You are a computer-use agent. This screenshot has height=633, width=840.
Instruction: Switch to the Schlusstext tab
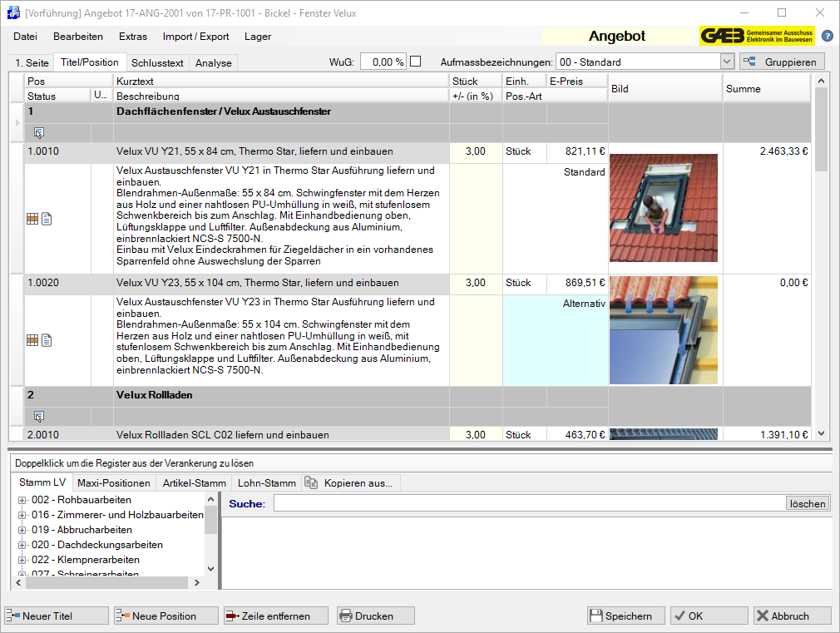point(158,62)
